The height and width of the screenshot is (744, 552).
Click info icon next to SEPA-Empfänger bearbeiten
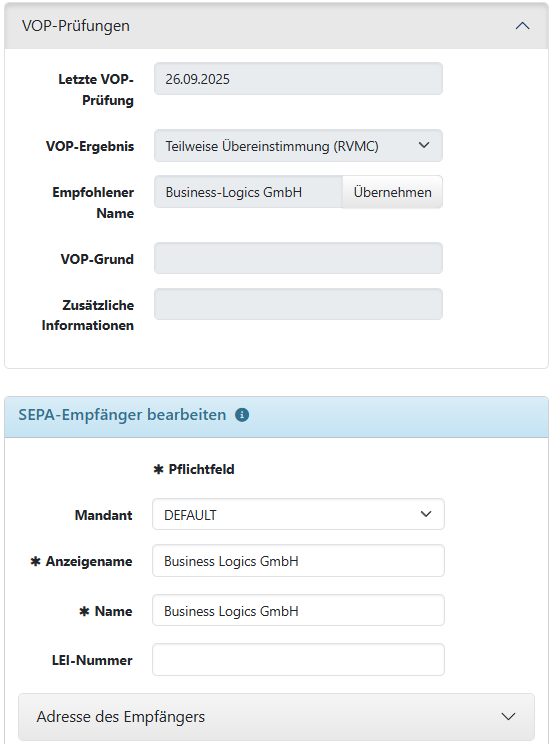pos(242,415)
